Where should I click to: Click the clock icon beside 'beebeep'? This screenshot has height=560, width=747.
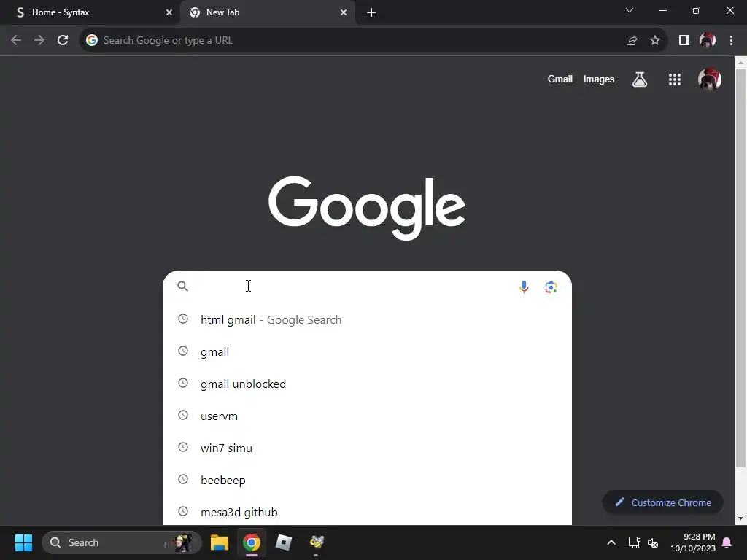coord(183,479)
